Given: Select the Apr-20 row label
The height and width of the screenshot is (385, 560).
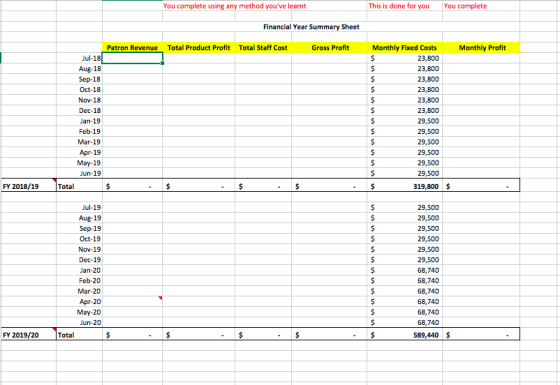Looking at the screenshot, I should coord(90,301).
